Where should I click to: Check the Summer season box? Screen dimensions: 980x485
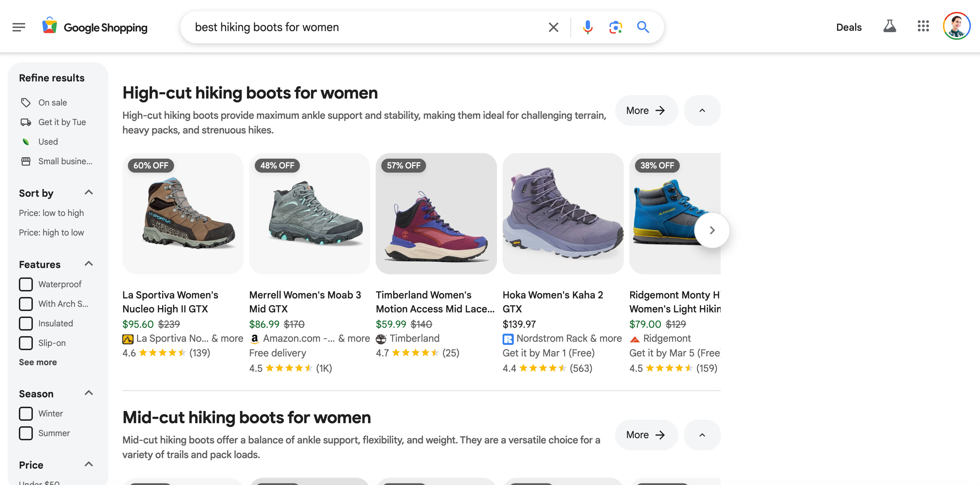point(26,433)
